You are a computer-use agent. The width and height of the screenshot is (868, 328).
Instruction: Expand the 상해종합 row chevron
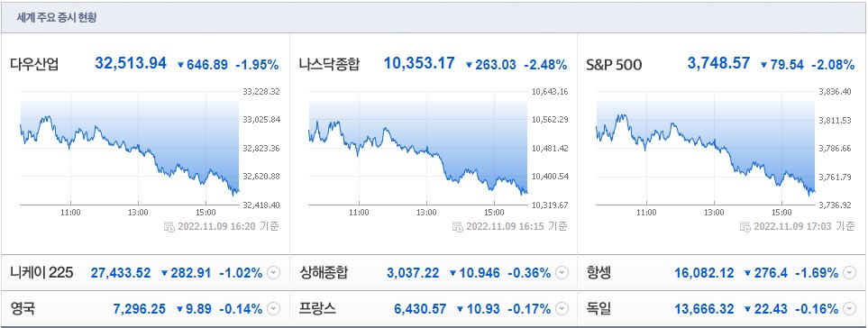pos(562,273)
